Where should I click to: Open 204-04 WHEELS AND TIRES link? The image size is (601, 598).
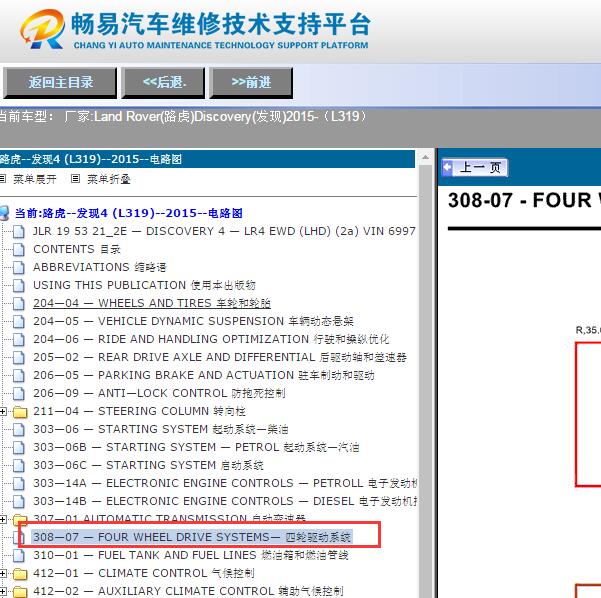[x=152, y=303]
